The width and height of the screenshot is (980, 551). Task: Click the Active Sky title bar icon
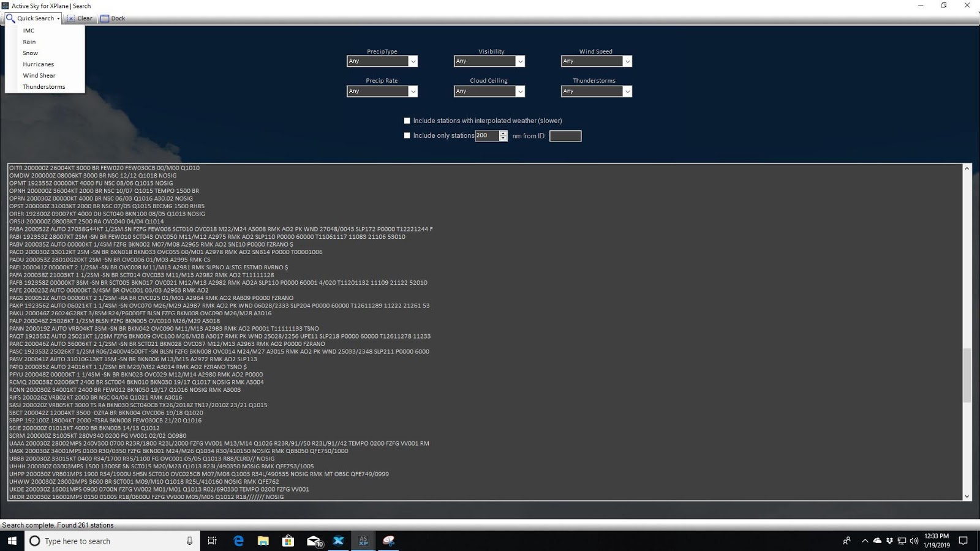click(6, 6)
